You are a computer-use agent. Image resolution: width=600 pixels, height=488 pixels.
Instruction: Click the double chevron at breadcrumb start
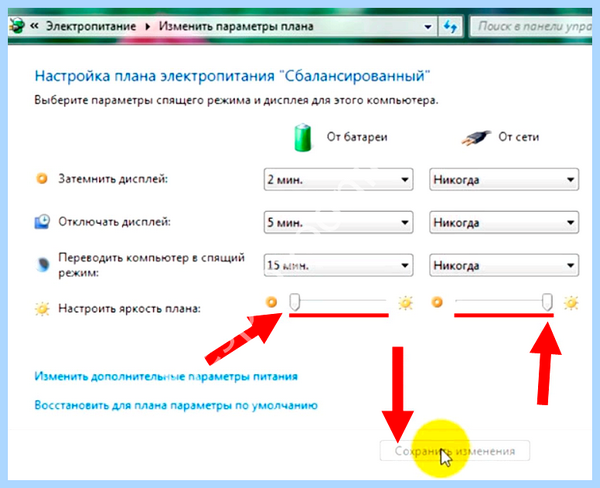click(34, 26)
